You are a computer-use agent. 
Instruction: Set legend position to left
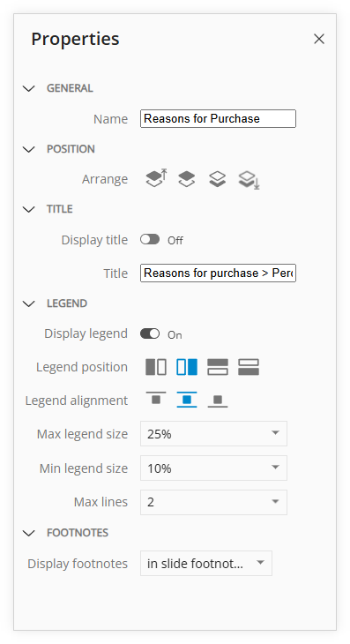156,367
